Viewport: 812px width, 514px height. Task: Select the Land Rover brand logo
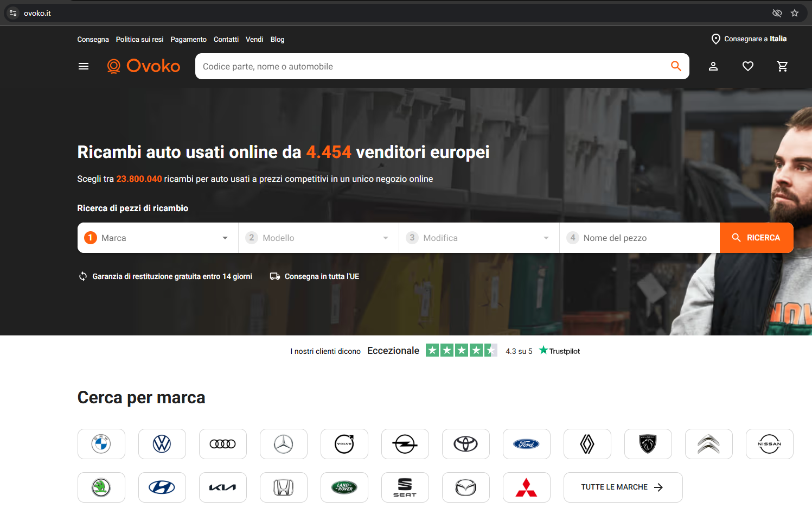[344, 487]
